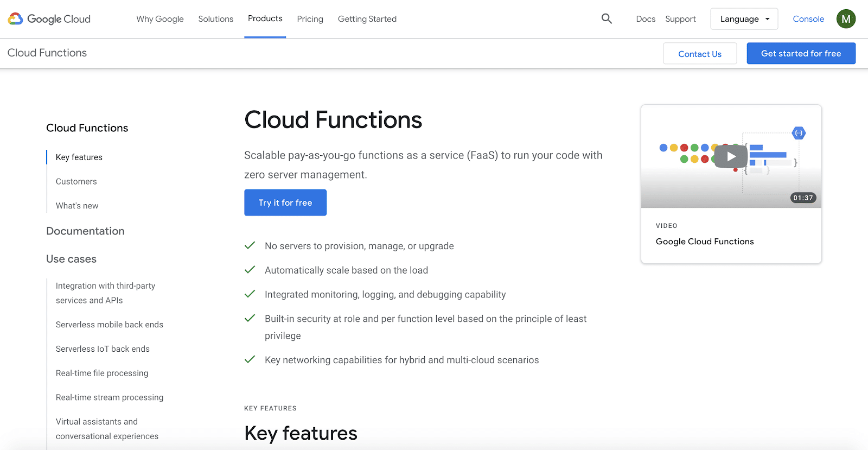Viewport: 868px width, 450px height.
Task: Click the text 'Integrated monitoring, logging, and debugging capability'
Action: click(385, 295)
